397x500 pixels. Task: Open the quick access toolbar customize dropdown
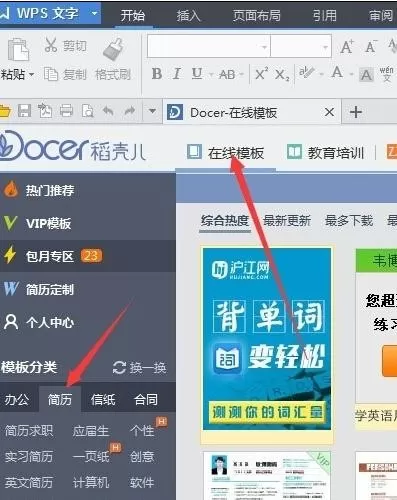point(152,111)
